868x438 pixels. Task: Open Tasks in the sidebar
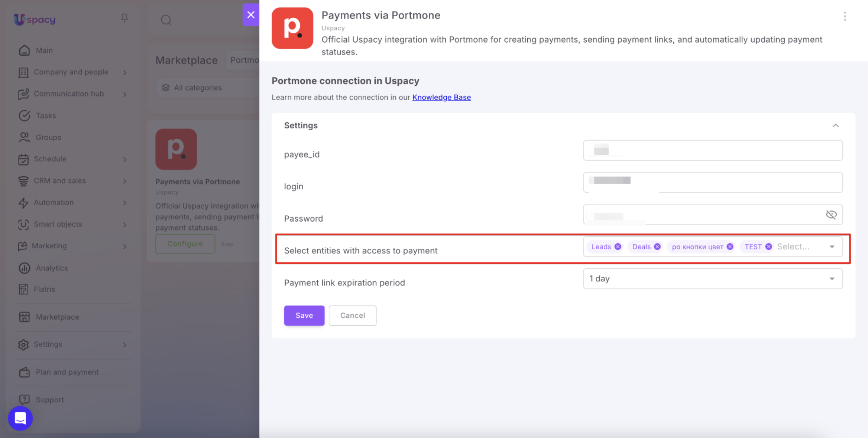click(x=46, y=115)
